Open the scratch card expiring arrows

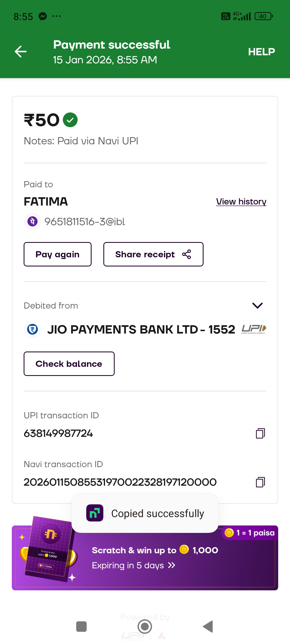172,565
